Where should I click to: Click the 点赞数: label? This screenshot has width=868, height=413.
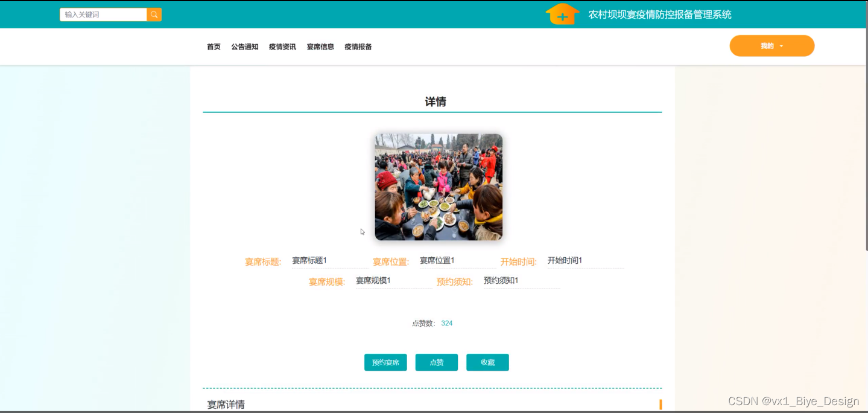point(424,324)
